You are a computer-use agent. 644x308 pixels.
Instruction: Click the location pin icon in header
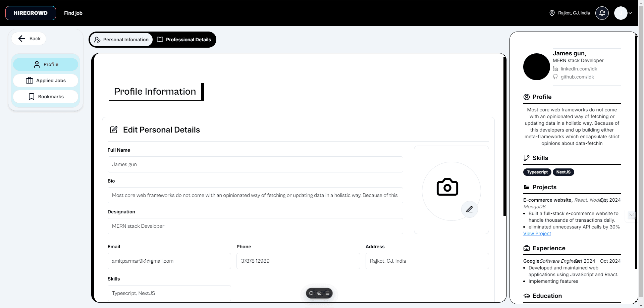pos(552,13)
